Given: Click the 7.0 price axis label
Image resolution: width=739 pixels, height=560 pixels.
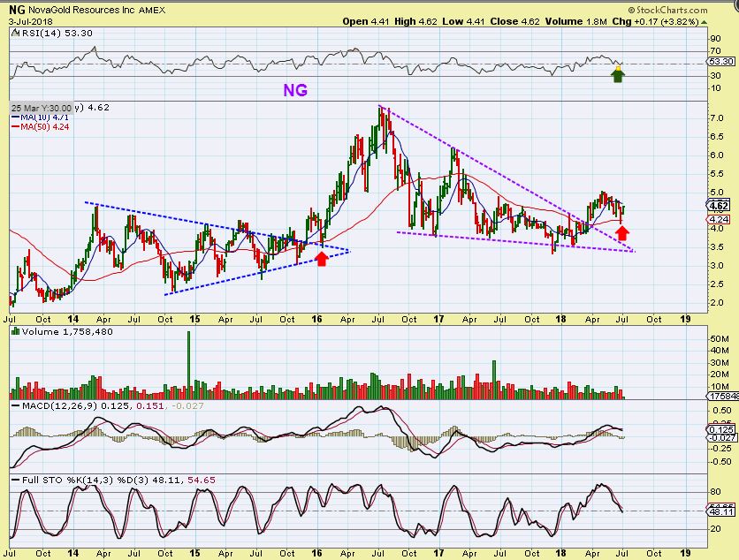Looking at the screenshot, I should coord(717,117).
